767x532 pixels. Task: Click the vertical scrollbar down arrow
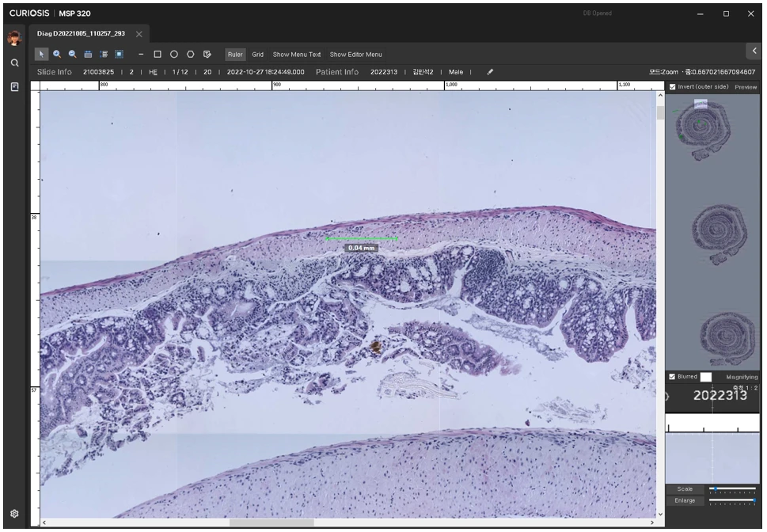click(660, 514)
